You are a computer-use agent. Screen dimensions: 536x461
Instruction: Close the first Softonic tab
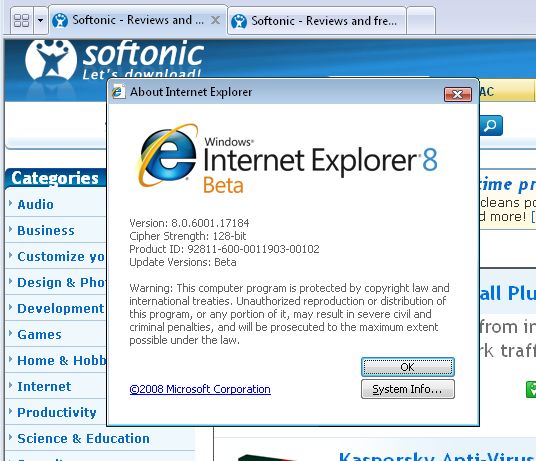pyautogui.click(x=215, y=20)
